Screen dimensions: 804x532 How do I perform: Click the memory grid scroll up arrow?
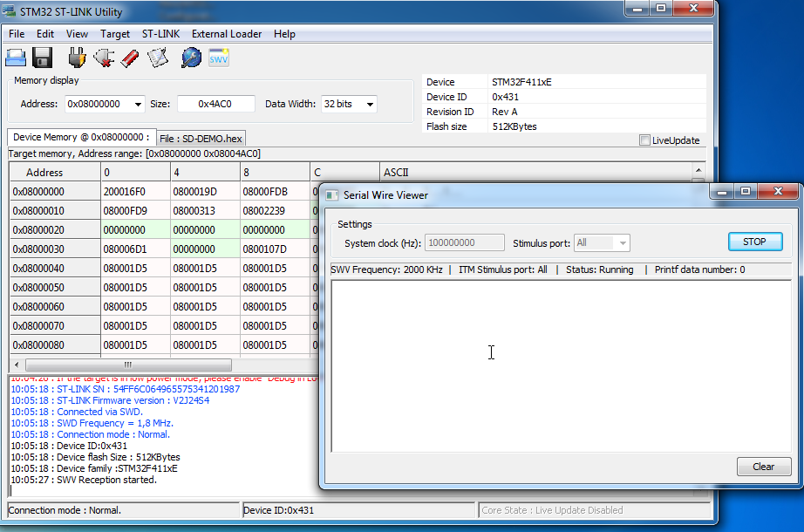[698, 170]
